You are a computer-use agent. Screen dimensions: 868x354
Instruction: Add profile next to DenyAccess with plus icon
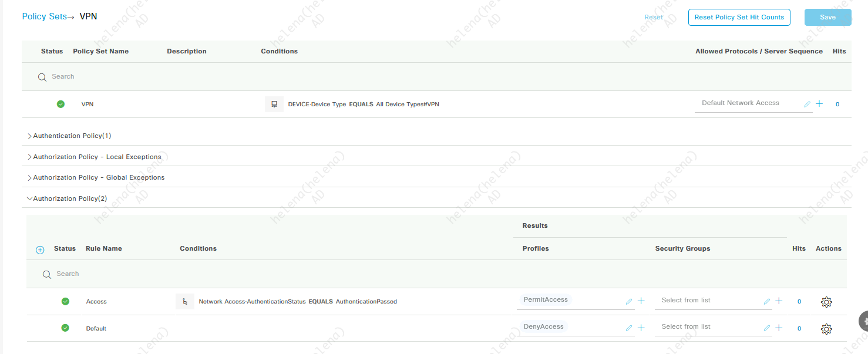pos(641,328)
